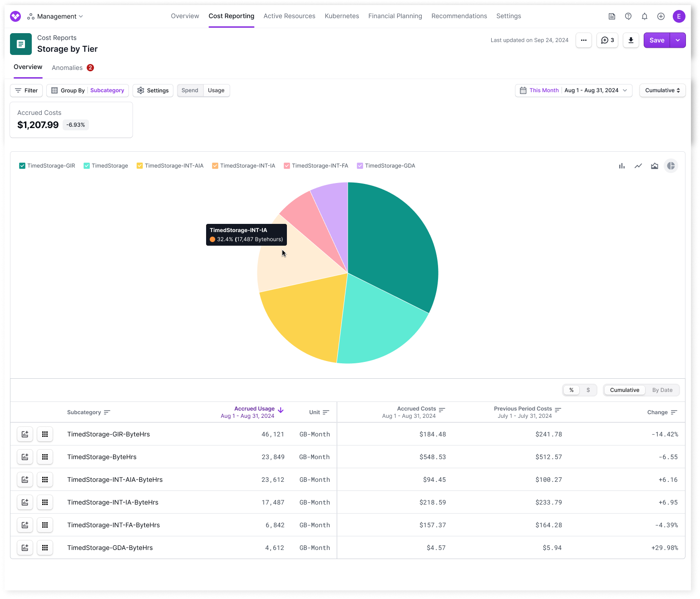Click the Accrued Costs summary card
The width and height of the screenshot is (700, 599).
(x=71, y=120)
